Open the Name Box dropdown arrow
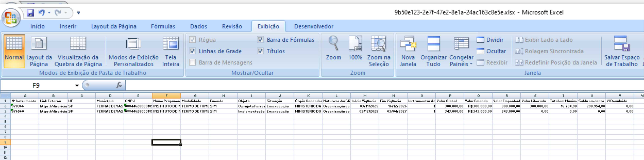The height and width of the screenshot is (160, 644). 77,86
